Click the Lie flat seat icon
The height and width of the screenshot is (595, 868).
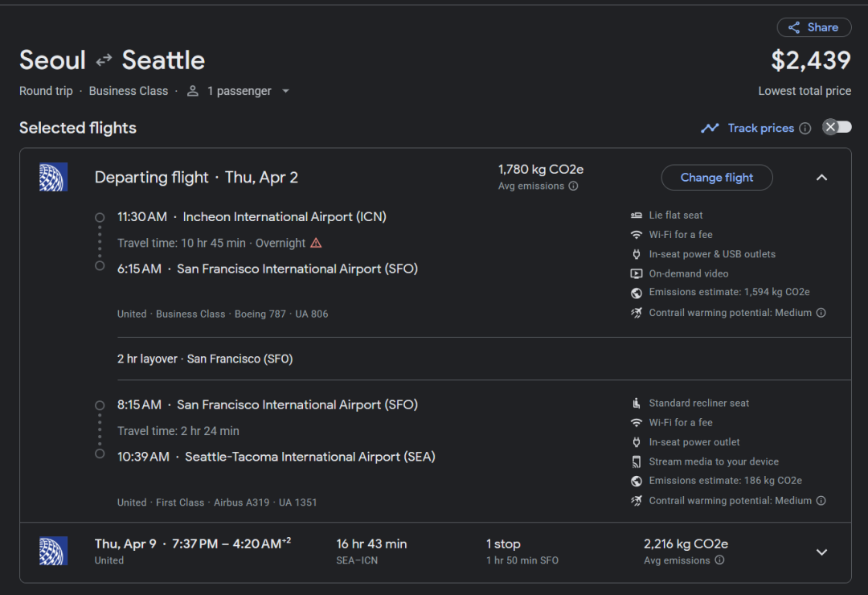[x=637, y=215]
